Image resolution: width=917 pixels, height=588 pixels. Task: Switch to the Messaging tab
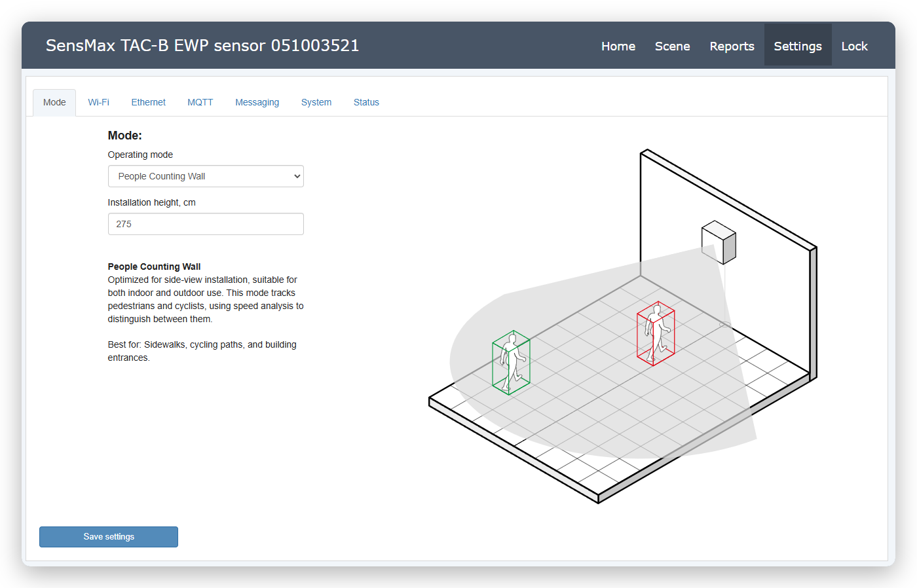click(x=257, y=102)
